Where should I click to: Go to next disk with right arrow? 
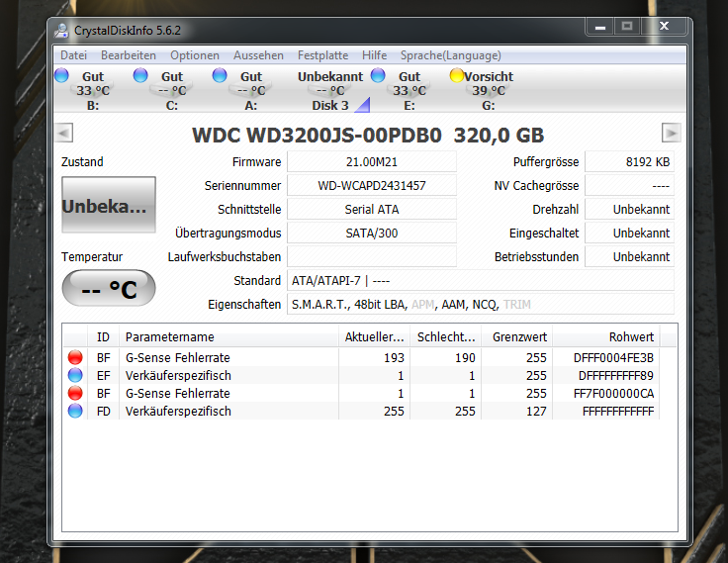tap(671, 133)
